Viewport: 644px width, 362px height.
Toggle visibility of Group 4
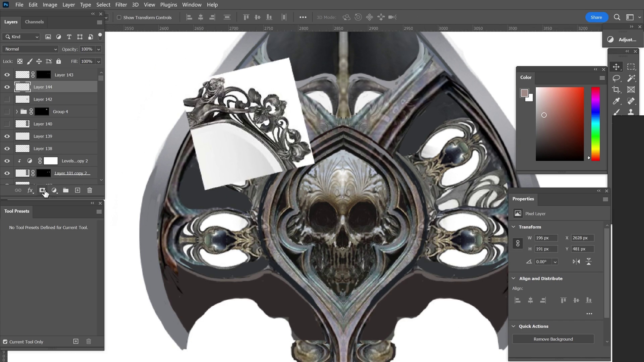point(7,111)
